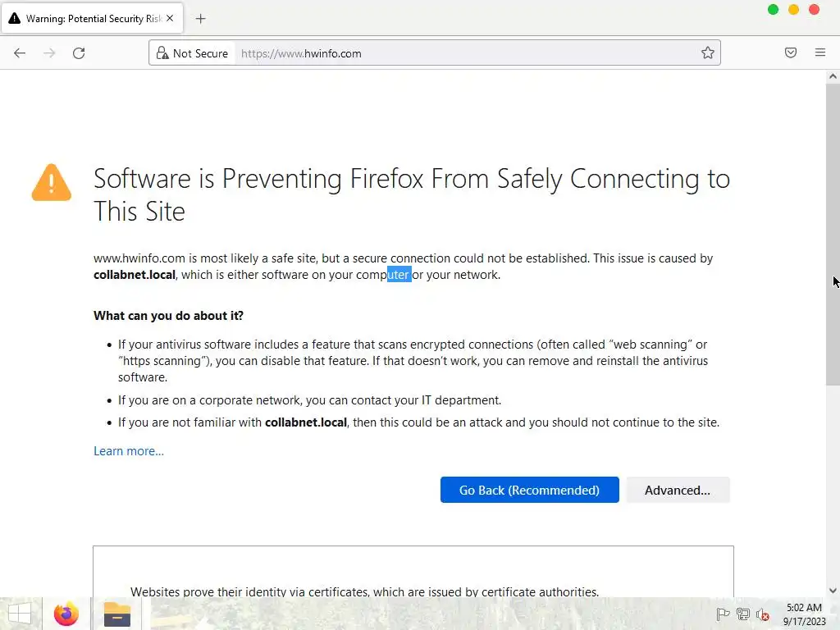Expand the Advanced... section
The width and height of the screenshot is (840, 630).
[677, 490]
